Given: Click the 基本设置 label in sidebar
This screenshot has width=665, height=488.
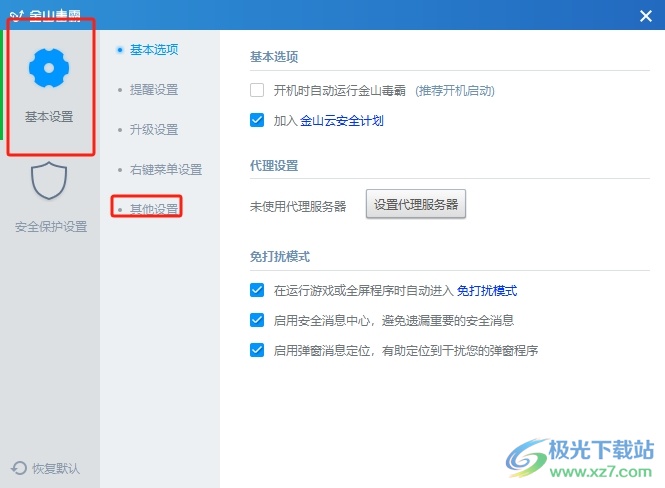Looking at the screenshot, I should [x=49, y=117].
